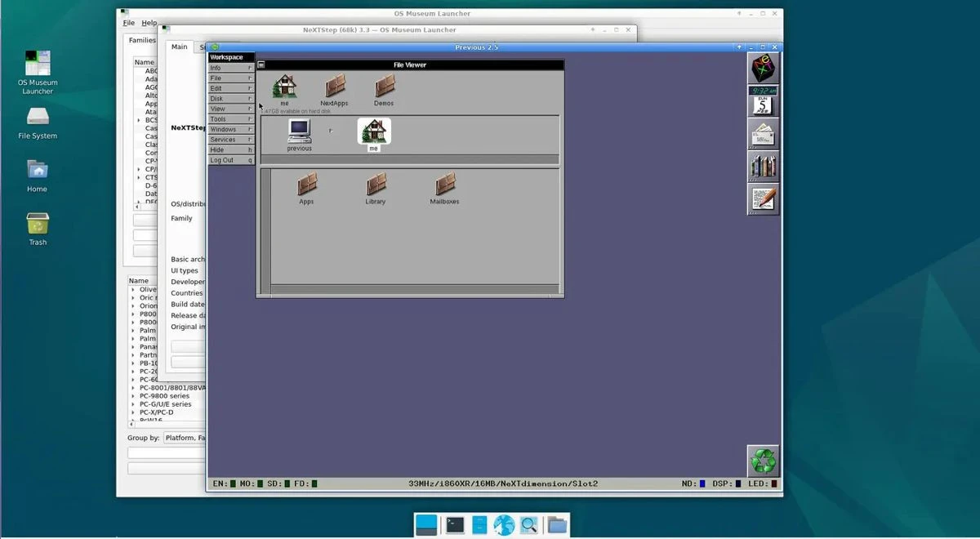Screen dimensions: 980x539
Task: Click the Name column header in the Families list
Action: coord(146,62)
